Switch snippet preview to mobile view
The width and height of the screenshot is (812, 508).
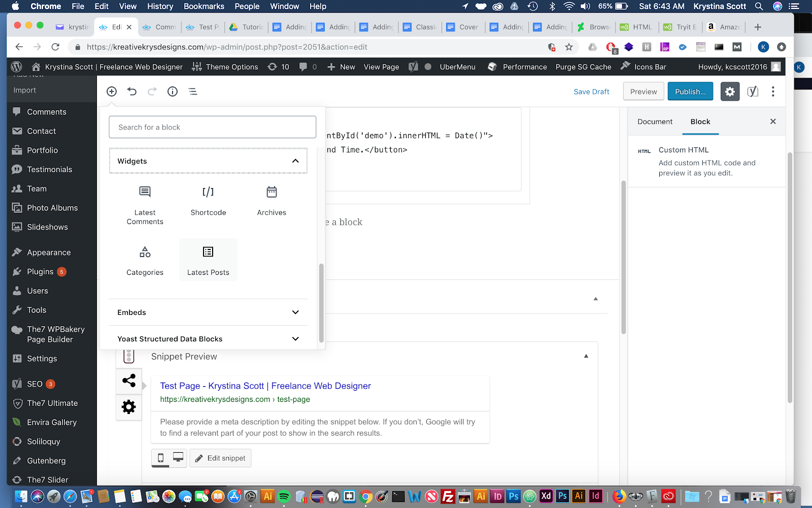[160, 458]
